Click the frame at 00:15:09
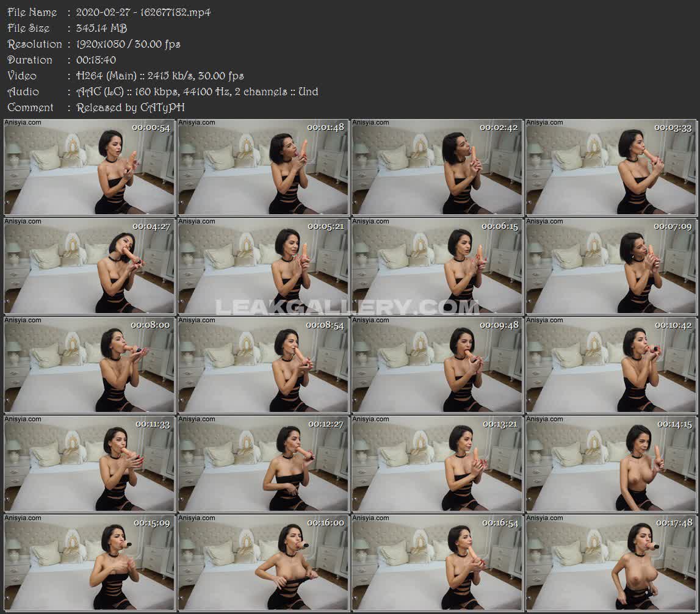The width and height of the screenshot is (700, 614). pos(89,563)
